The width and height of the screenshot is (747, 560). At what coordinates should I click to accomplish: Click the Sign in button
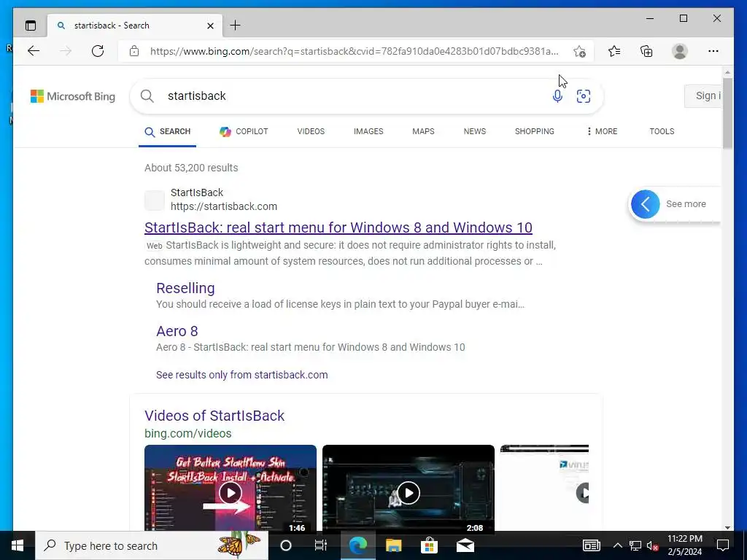pyautogui.click(x=703, y=96)
